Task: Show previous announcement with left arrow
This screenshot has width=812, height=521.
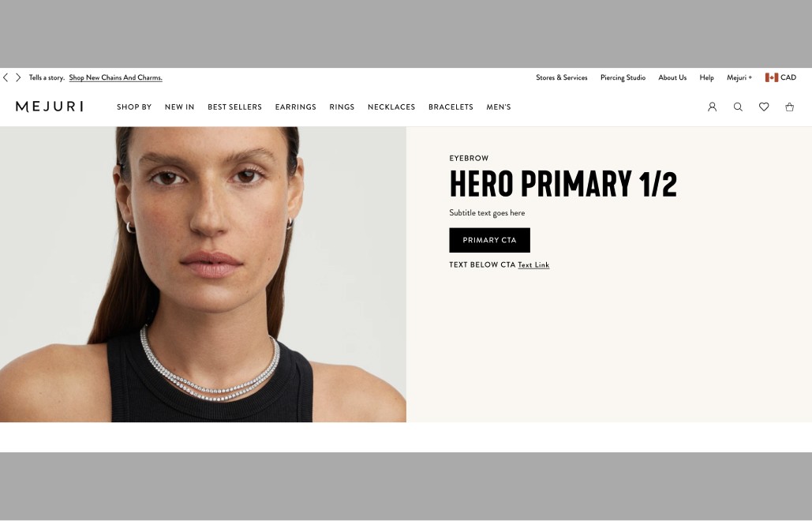Action: pyautogui.click(x=6, y=77)
